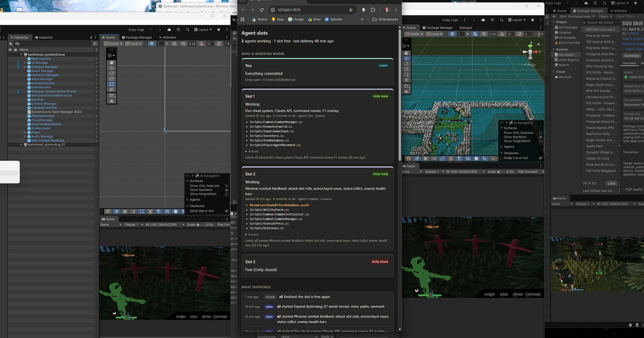Screen dimensions: 644x338
Task: Select the Hand tool in left Unity scene
Action: click(x=112, y=63)
